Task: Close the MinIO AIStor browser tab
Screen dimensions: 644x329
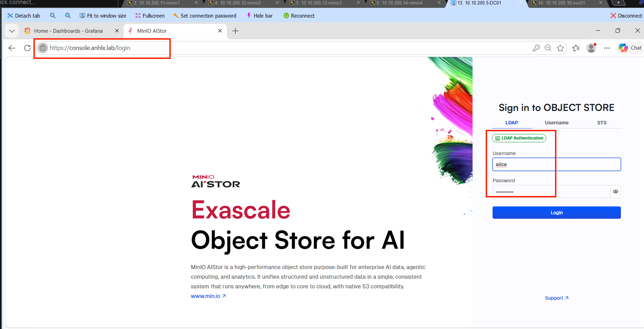Action: point(220,31)
